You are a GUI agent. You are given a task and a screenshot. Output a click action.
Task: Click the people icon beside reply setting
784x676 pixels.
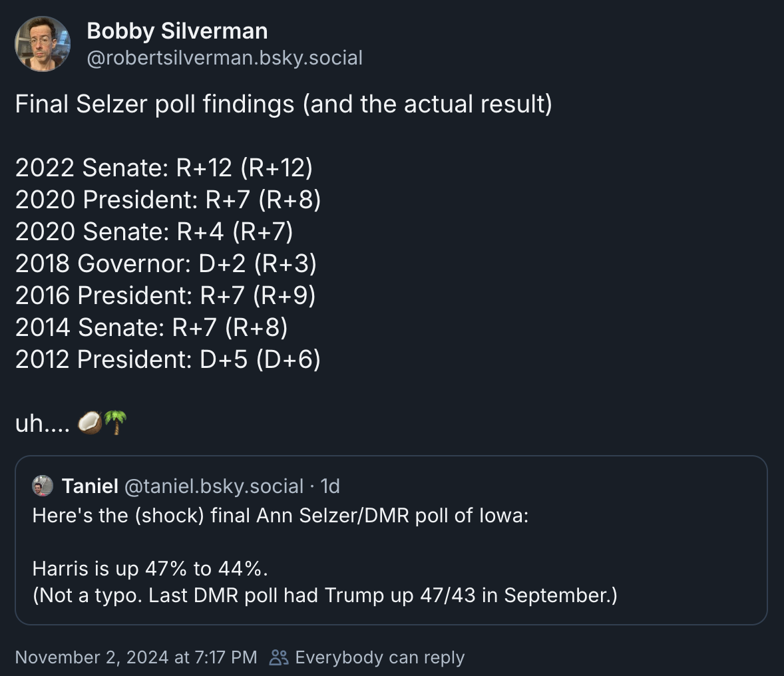tap(279, 657)
